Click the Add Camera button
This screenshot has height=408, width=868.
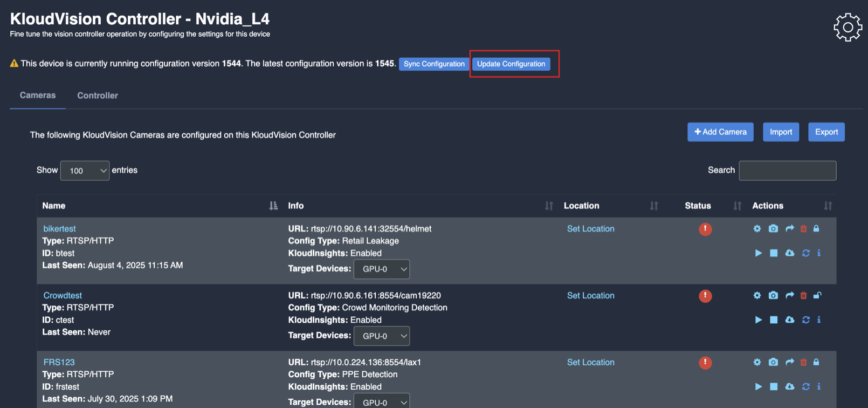720,132
